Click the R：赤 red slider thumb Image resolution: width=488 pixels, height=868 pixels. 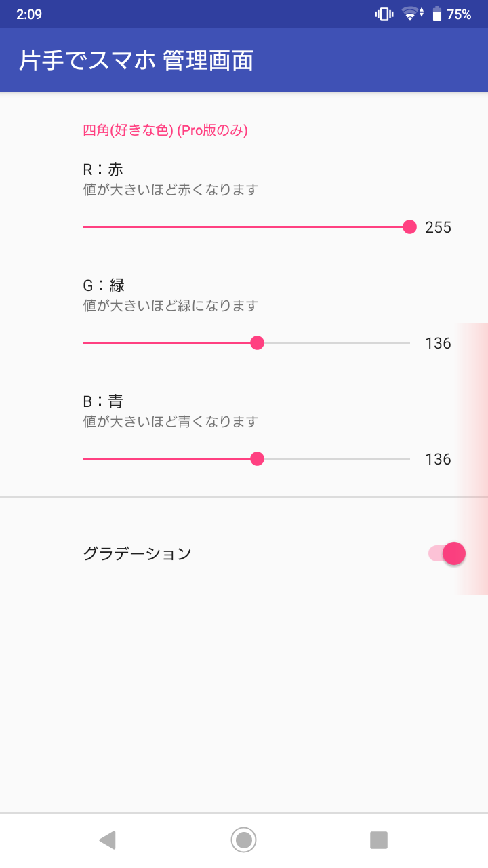[409, 227]
